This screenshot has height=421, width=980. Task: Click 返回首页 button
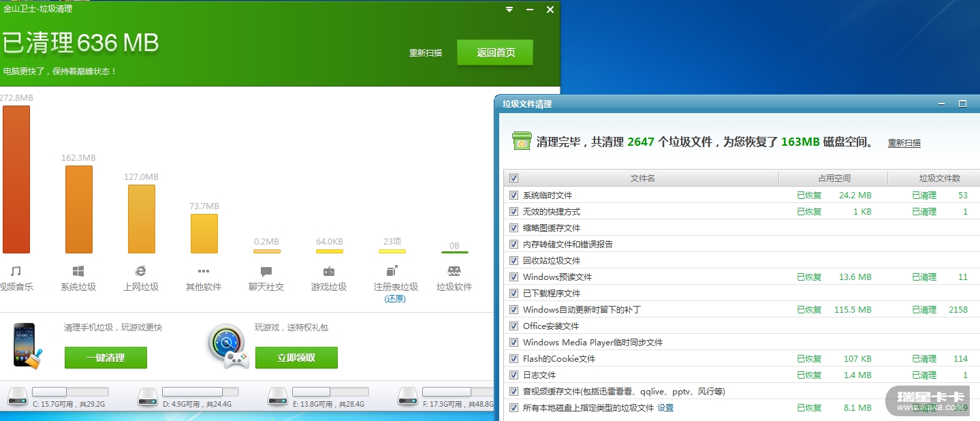click(x=495, y=52)
